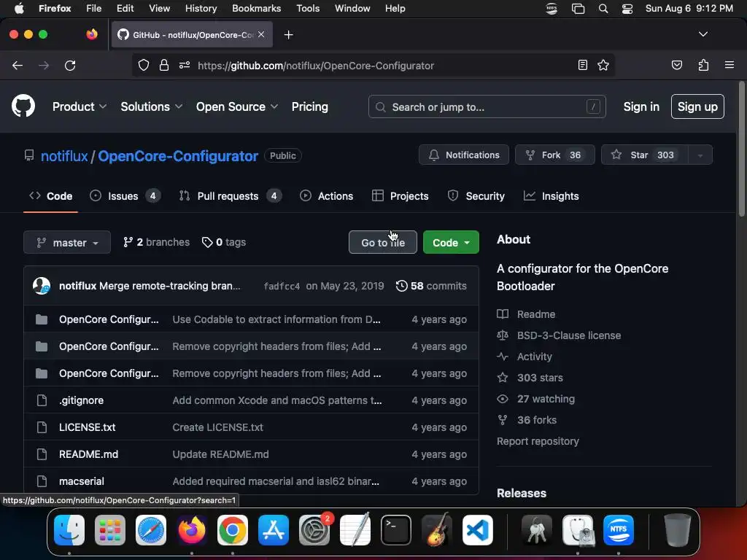Open the LICENSE.txt file
The height and width of the screenshot is (560, 747).
[88, 427]
